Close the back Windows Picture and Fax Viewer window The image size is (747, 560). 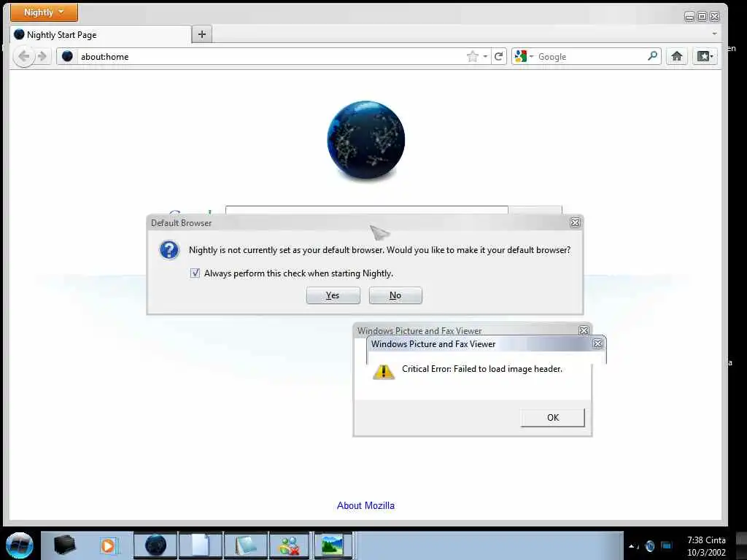(x=584, y=330)
